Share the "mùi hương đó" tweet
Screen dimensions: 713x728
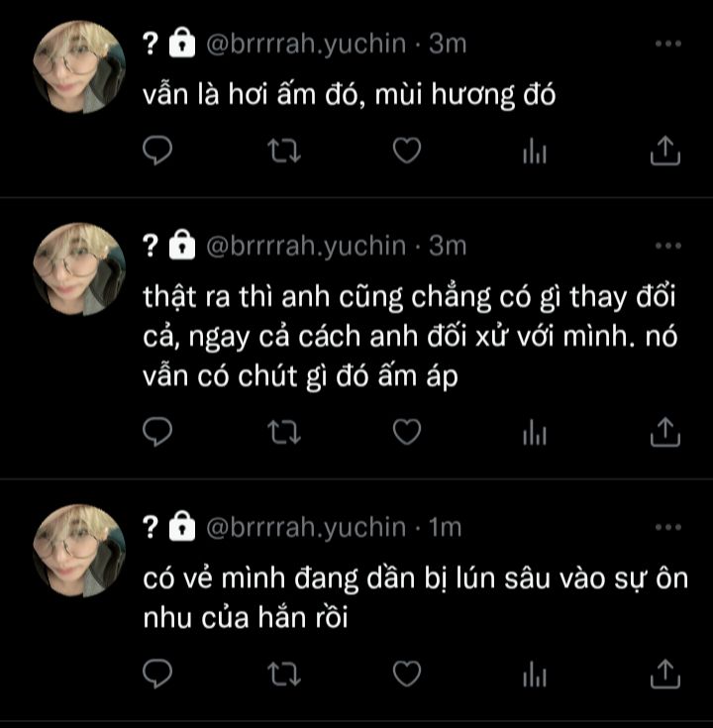pyautogui.click(x=664, y=151)
